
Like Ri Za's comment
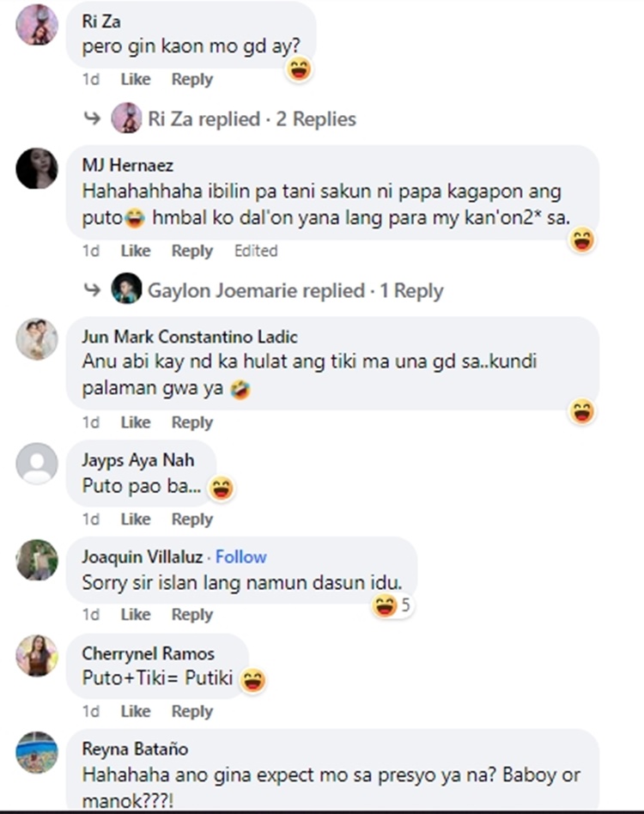pos(136,80)
